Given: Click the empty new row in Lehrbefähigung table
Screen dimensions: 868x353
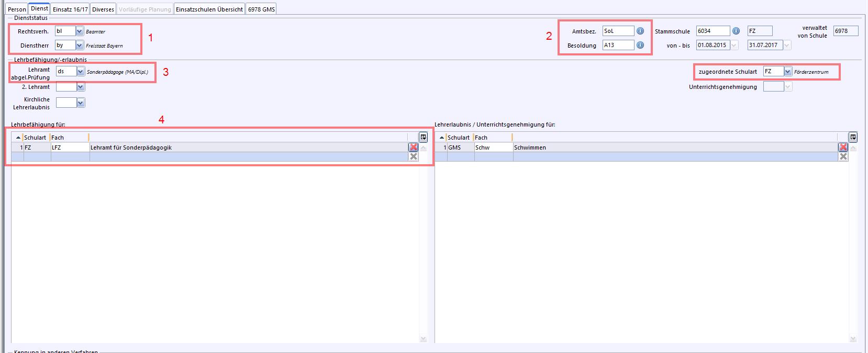Looking at the screenshot, I should pyautogui.click(x=209, y=156).
